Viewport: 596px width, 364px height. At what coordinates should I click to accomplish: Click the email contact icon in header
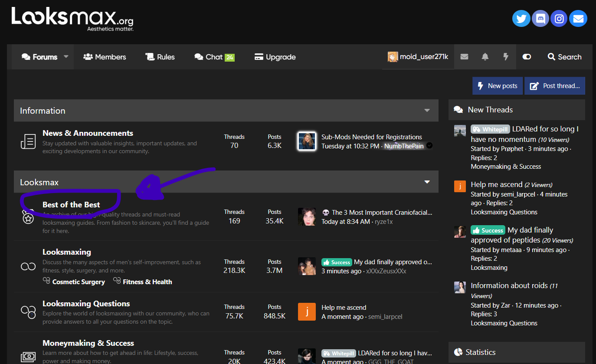578,19
